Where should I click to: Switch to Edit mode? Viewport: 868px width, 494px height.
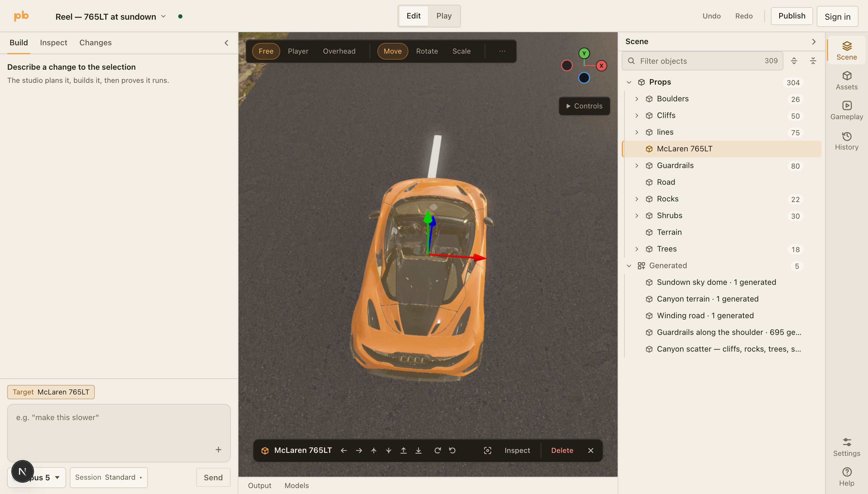click(413, 16)
